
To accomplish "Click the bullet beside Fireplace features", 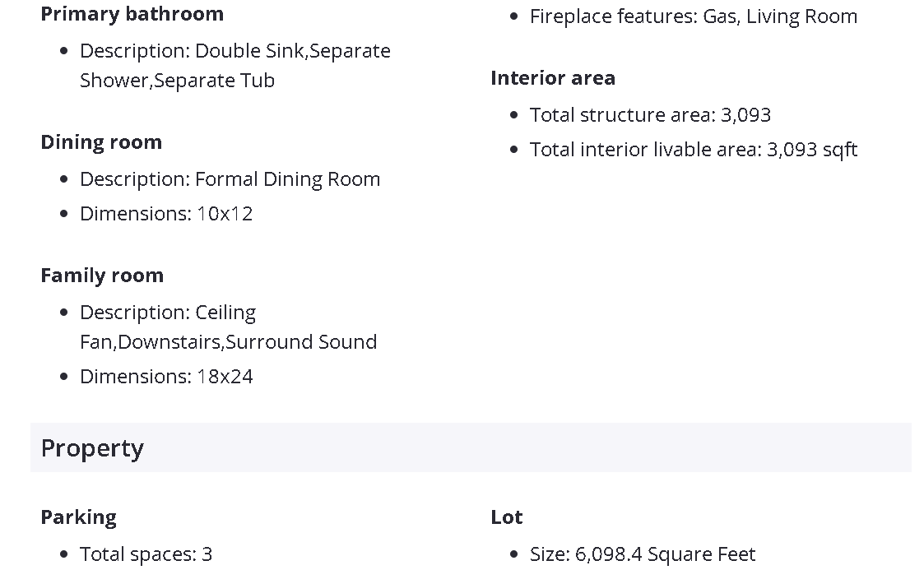I will (x=514, y=16).
